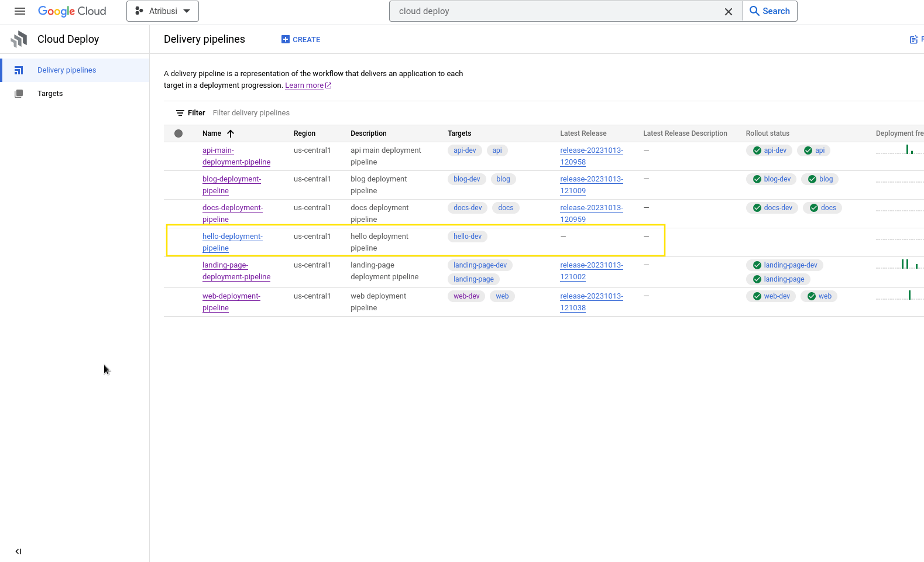Click api rollout status checkmark chip
The width and height of the screenshot is (924, 562).
click(813, 150)
